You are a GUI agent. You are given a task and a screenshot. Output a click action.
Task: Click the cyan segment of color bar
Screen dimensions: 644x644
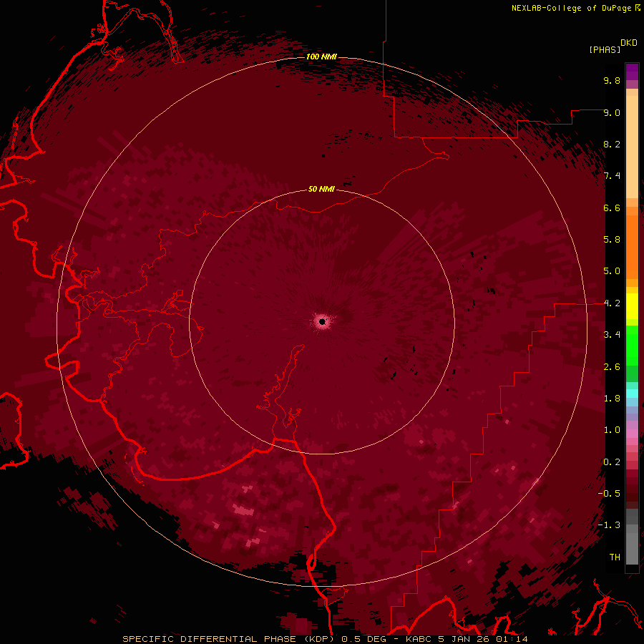coord(632,393)
